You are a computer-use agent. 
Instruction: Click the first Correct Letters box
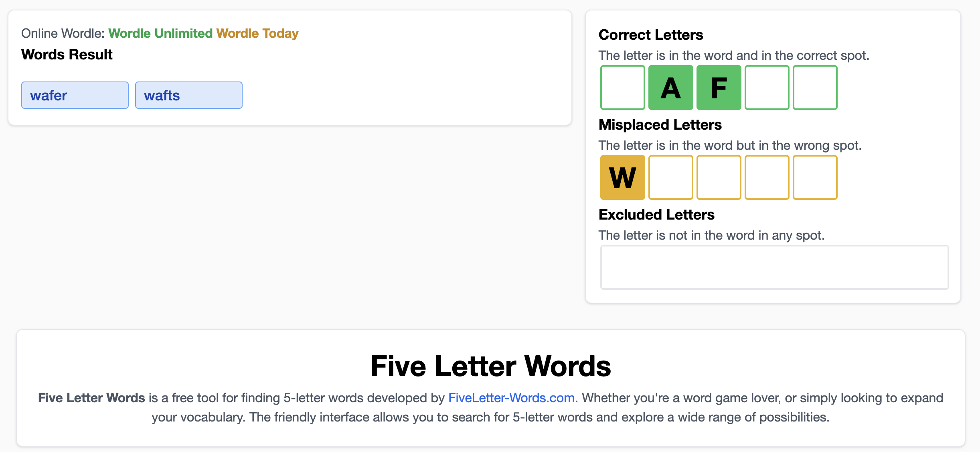click(622, 88)
